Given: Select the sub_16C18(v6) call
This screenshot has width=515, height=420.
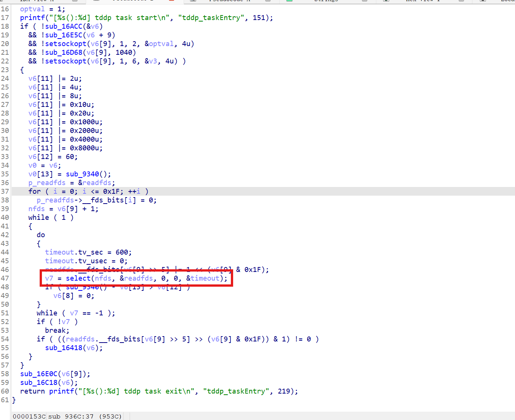Looking at the screenshot, I should (49, 383).
